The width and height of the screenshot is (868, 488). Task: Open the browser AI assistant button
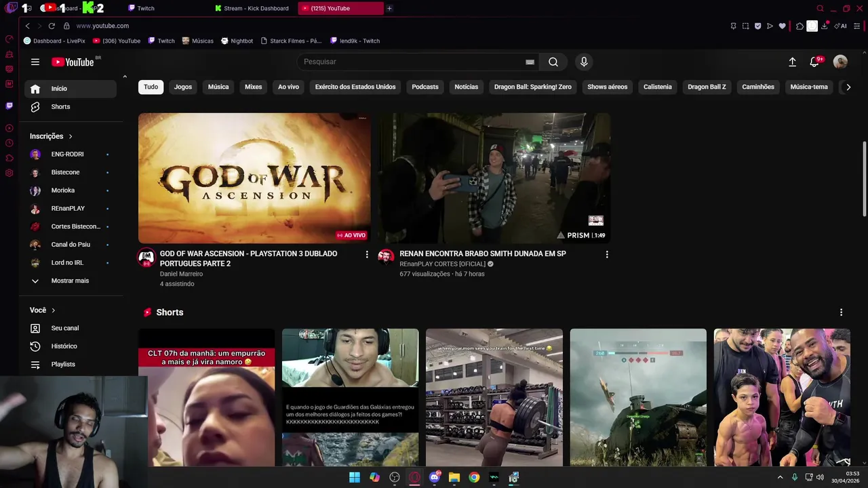click(840, 26)
